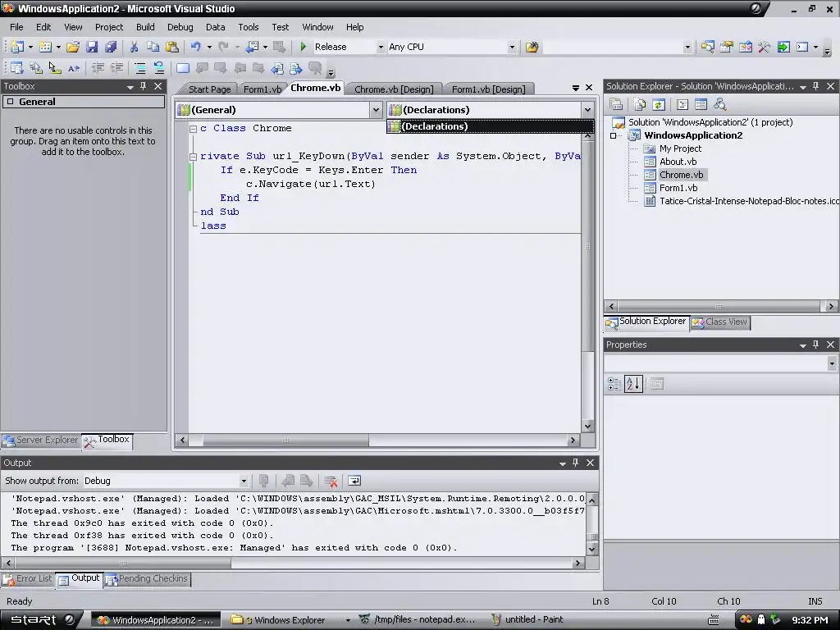Open the Properties object selector dropdown
Image resolution: width=840 pixels, height=630 pixels.
point(832,363)
